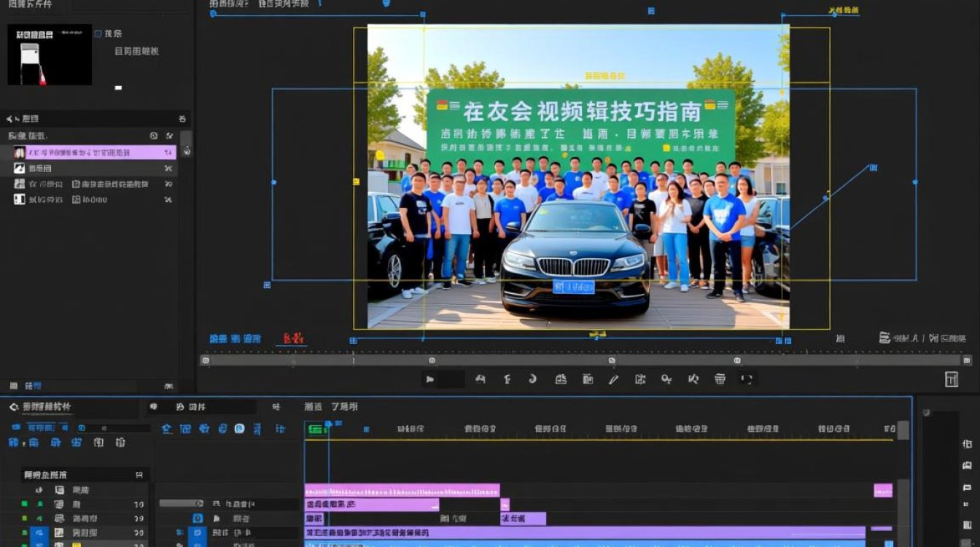
Task: Click the center transform handle of the yellow box
Action: coord(597,335)
